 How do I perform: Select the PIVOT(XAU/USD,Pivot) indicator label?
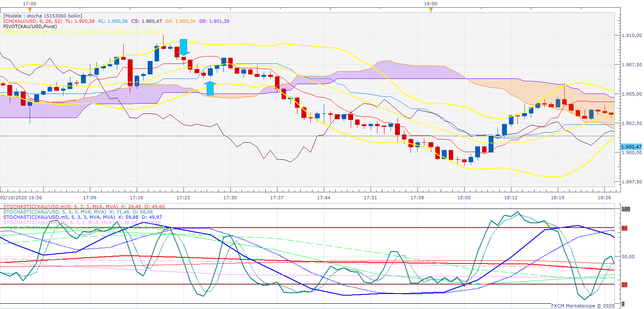[30, 26]
